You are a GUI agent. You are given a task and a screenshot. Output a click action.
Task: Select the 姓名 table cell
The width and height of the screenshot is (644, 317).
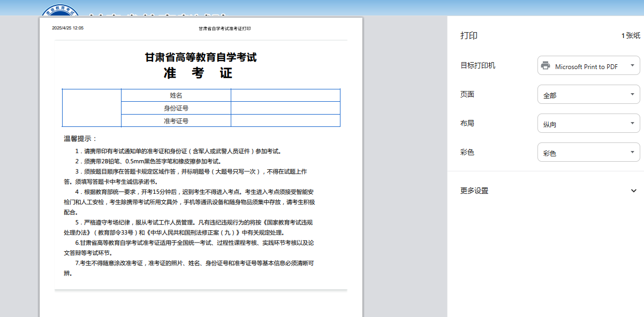pos(176,95)
